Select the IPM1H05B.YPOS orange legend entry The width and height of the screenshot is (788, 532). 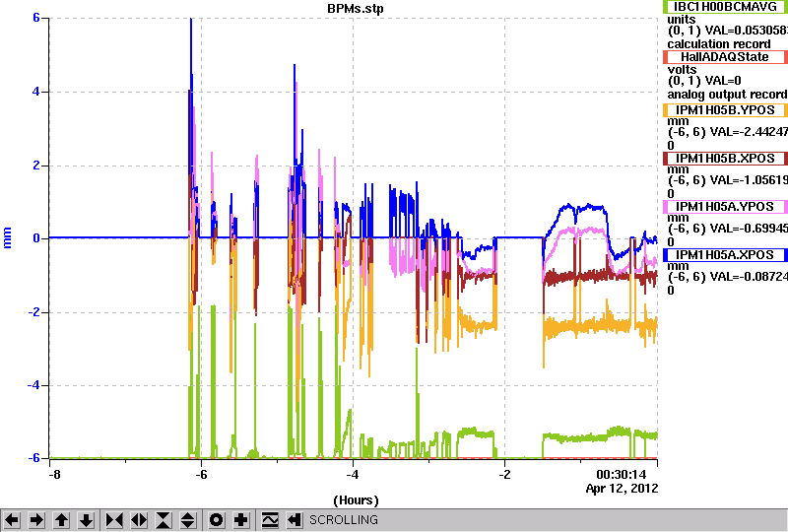[726, 110]
